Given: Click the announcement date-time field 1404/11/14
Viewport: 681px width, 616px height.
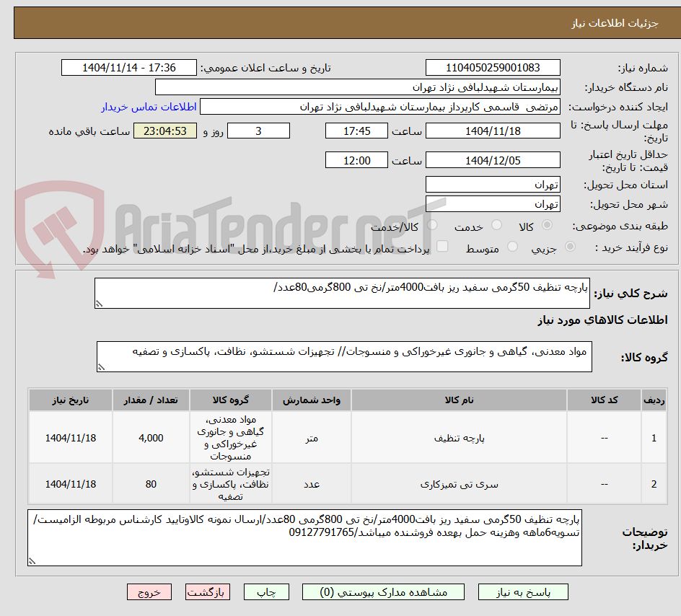Looking at the screenshot, I should tap(129, 68).
